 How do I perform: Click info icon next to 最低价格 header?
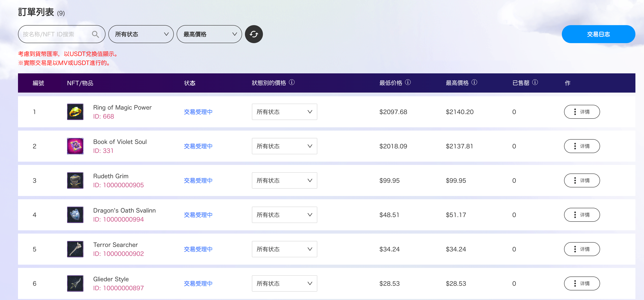[408, 82]
